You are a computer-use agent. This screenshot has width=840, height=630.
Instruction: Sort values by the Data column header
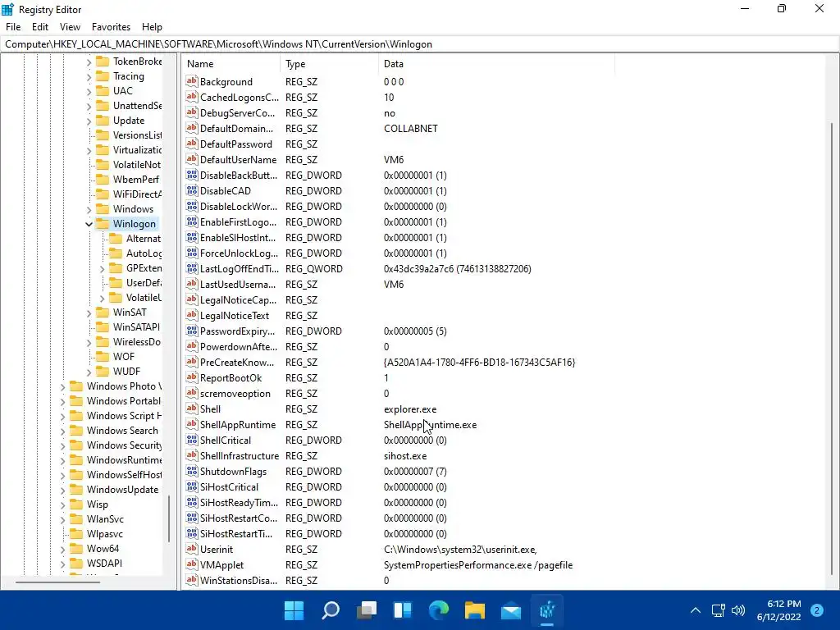(496, 64)
